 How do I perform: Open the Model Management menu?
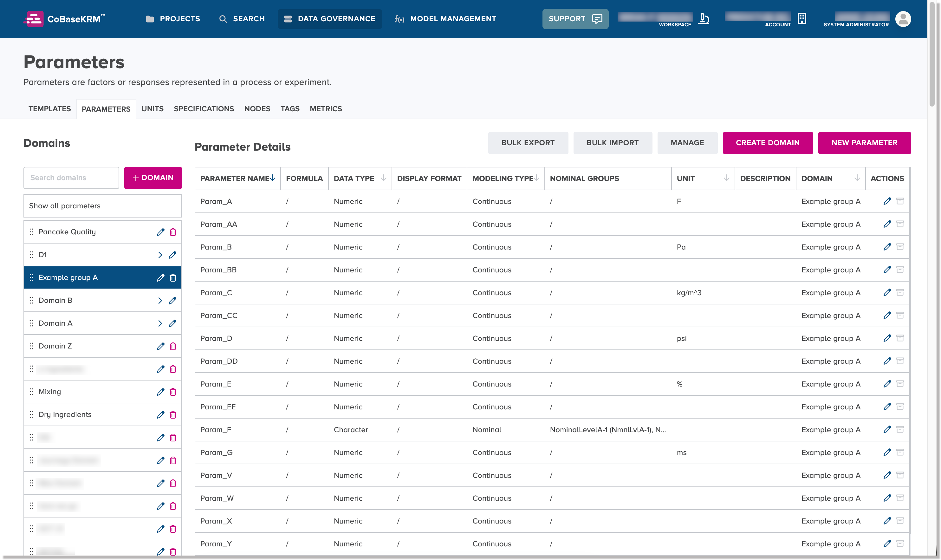[445, 19]
